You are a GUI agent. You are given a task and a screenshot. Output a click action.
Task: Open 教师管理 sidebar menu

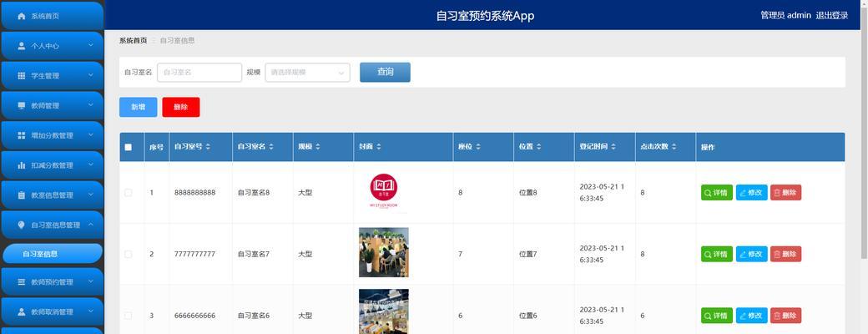coord(52,106)
